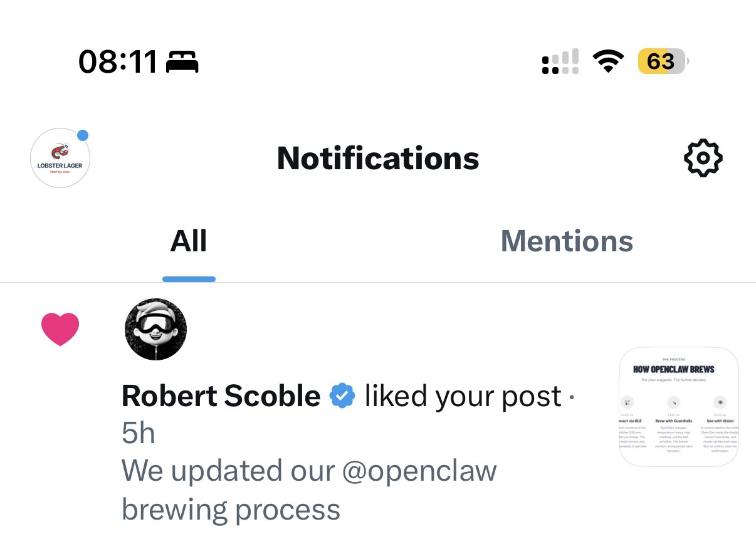Select the All notifications tab
Image resolution: width=756 pixels, height=539 pixels.
click(189, 241)
